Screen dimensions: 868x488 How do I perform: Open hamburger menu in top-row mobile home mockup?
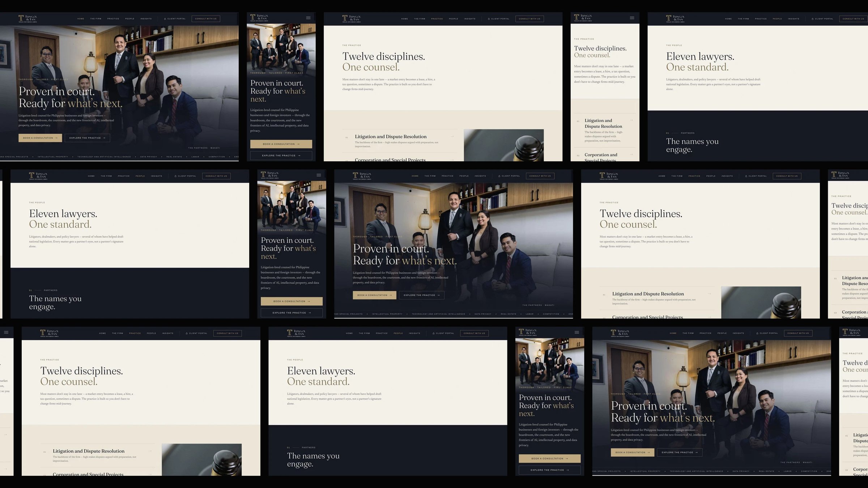coord(308,18)
